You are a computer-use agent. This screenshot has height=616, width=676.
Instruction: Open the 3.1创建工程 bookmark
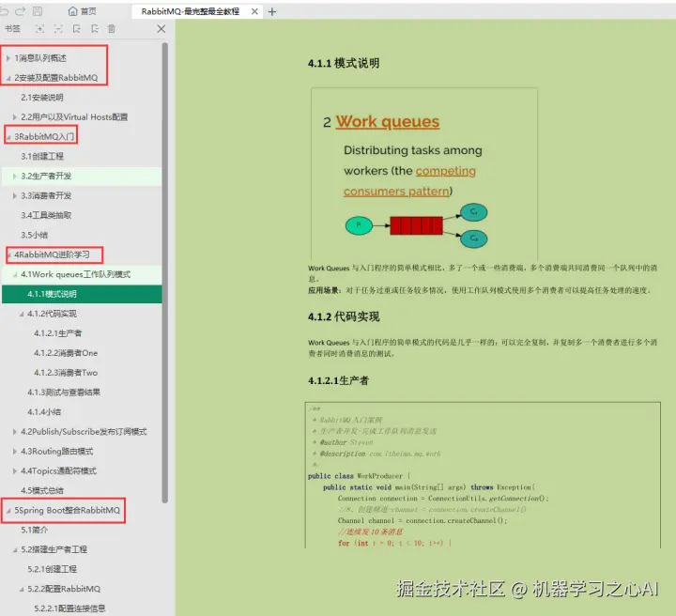coord(42,157)
